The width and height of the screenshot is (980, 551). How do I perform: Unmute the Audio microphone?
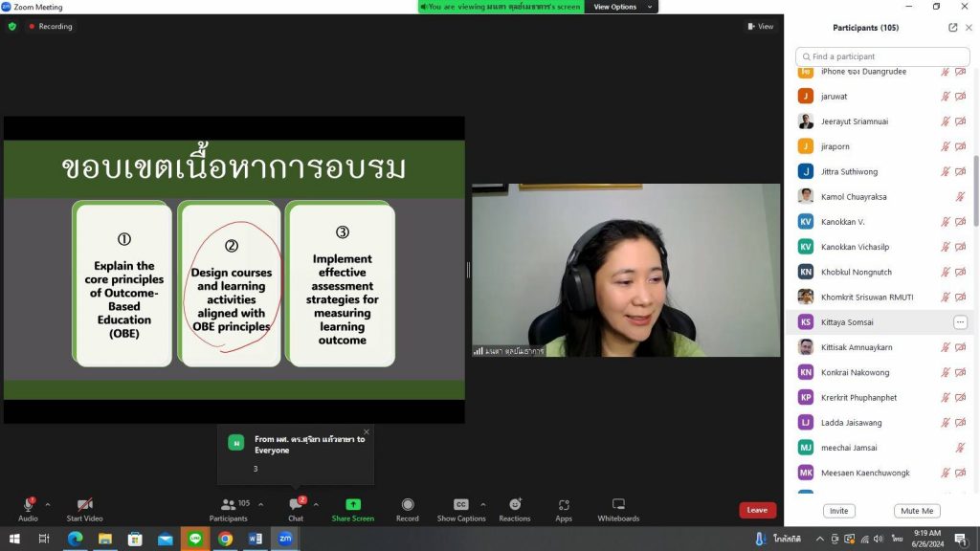point(28,505)
